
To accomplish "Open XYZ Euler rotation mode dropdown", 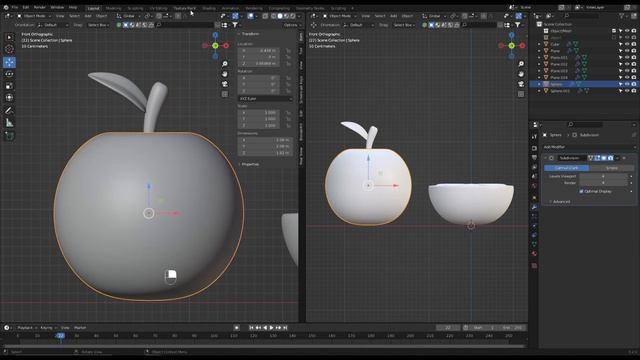I will point(265,99).
